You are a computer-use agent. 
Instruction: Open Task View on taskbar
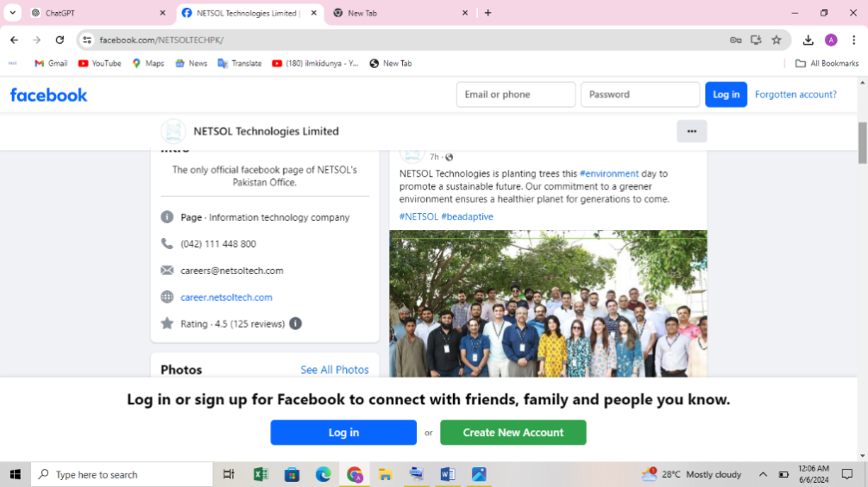(x=228, y=474)
